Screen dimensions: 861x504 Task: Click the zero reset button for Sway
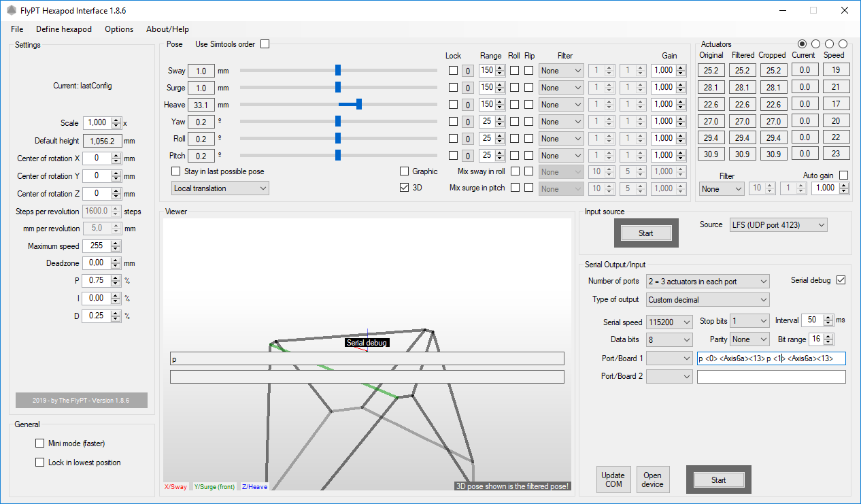(x=467, y=71)
